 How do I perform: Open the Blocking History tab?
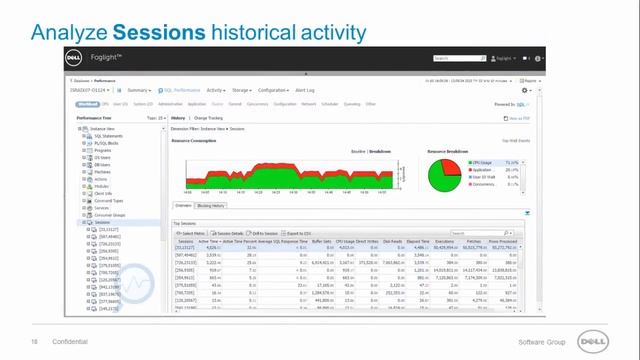tap(211, 206)
